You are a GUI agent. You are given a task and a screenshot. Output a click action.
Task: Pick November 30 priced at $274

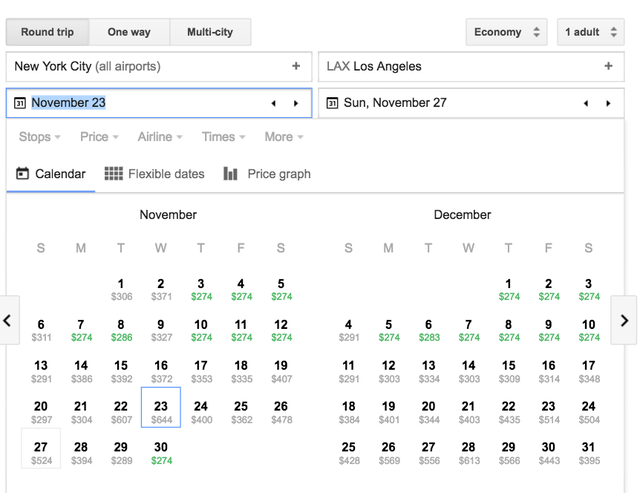coord(161,453)
